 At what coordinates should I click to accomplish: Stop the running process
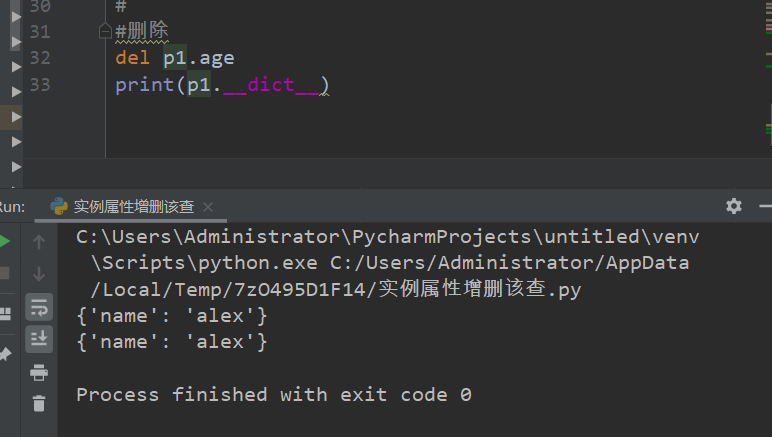[4, 273]
